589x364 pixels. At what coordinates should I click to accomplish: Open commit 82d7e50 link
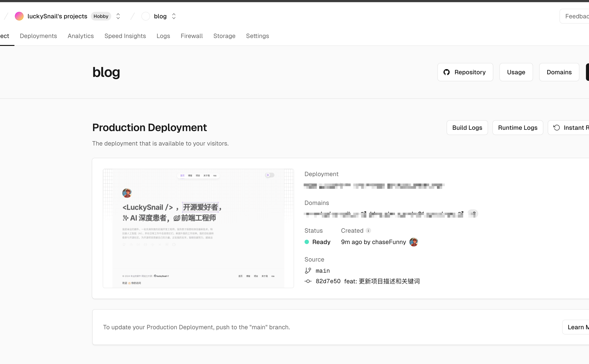328,281
